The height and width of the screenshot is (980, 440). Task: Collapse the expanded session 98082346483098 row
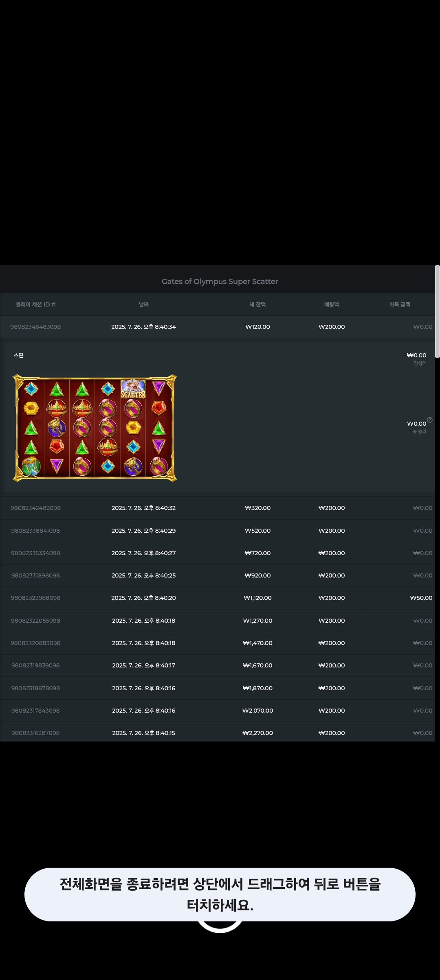[x=218, y=327]
